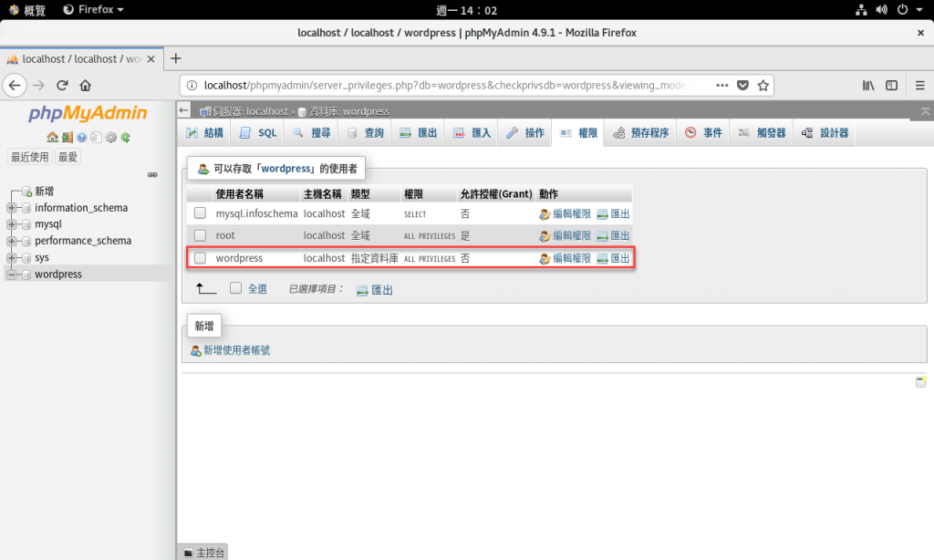This screenshot has height=560, width=934.
Task: Bookmark this page with star icon
Action: click(x=763, y=85)
